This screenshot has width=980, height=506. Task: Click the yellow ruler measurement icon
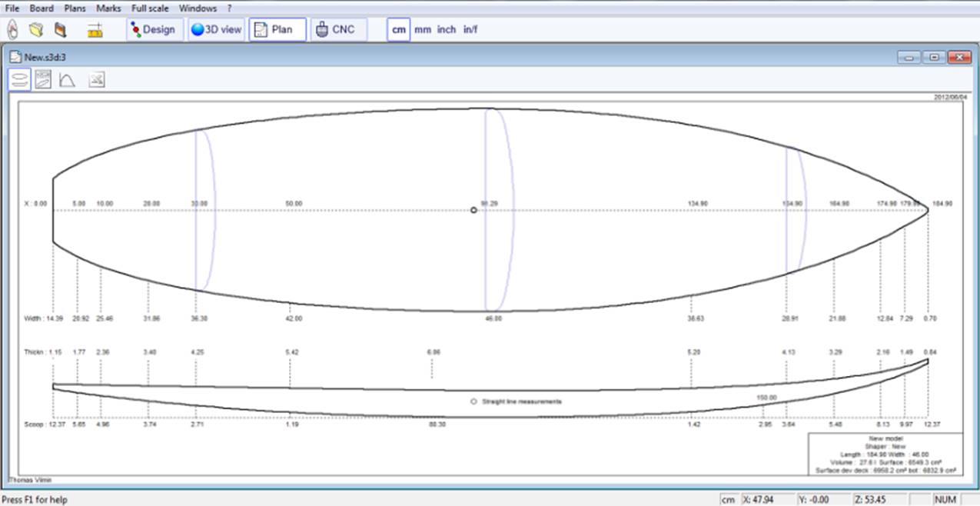(x=95, y=30)
